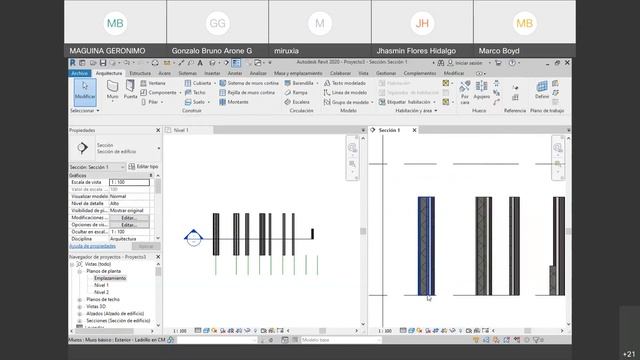The image size is (640, 360).
Task: Switch to the Vista ribbon tab
Action: [x=363, y=73]
